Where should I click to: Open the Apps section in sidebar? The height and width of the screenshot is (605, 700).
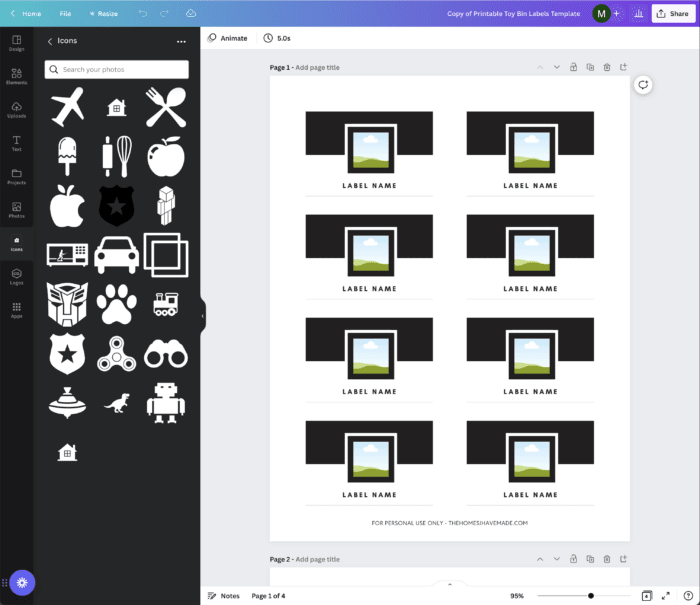coord(16,310)
